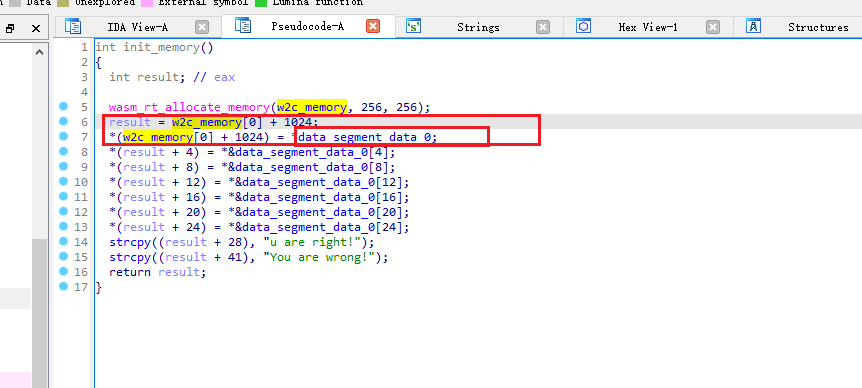Click the init_memory function name
Screen dimensions: 862x388
pos(161,47)
